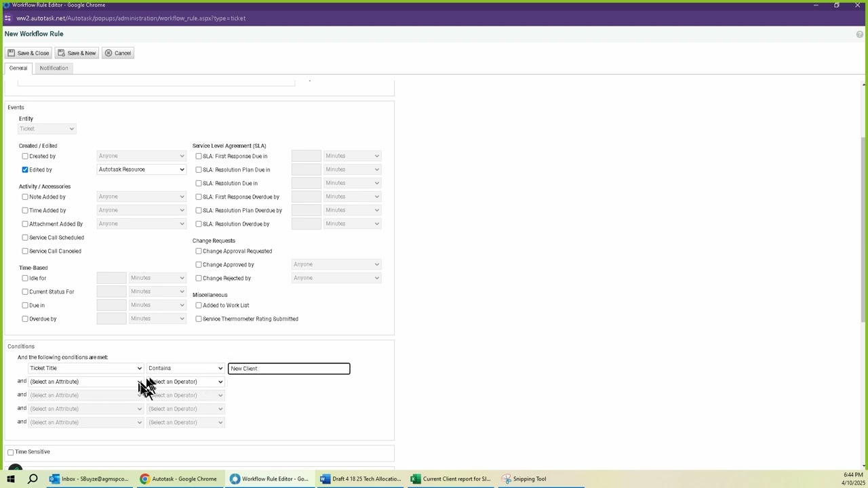This screenshot has height=488, width=868.
Task: Click the taskbar search icon
Action: [x=33, y=479]
